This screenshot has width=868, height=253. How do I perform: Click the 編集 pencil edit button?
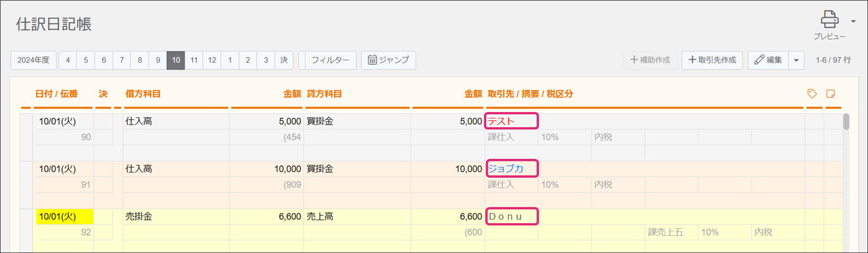coord(768,60)
